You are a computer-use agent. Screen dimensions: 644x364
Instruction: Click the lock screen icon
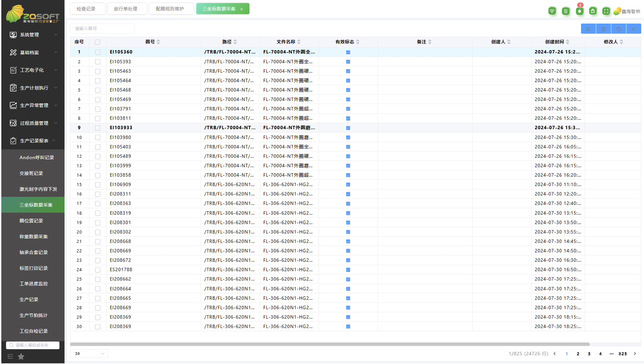(593, 11)
